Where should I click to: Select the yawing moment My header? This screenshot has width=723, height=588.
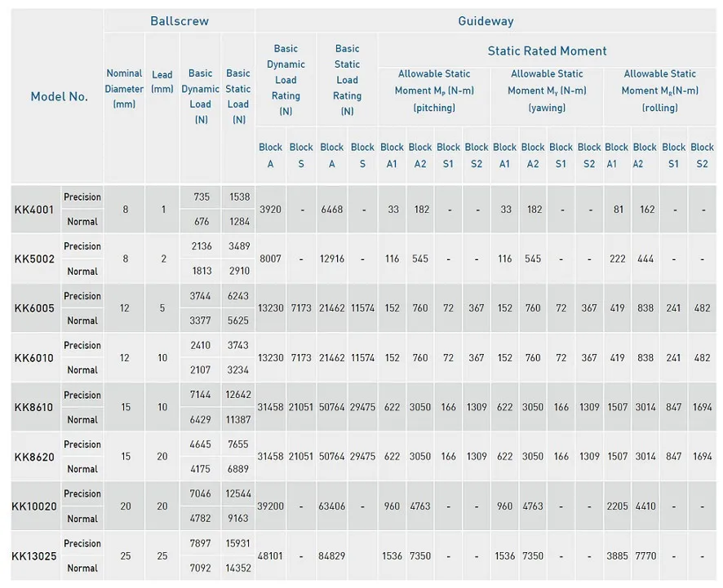tap(547, 91)
